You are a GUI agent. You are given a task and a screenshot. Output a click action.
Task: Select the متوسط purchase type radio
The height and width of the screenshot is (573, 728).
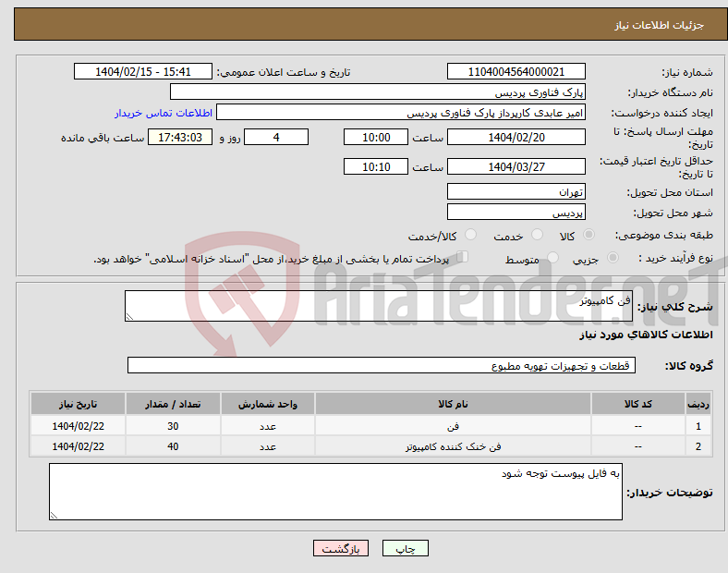point(552,258)
